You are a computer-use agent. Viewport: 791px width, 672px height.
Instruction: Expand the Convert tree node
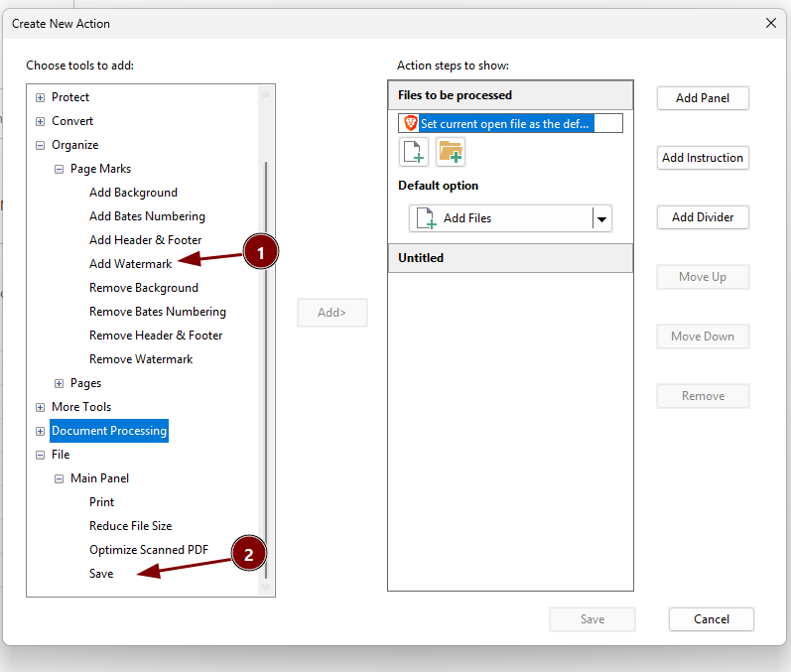(41, 121)
